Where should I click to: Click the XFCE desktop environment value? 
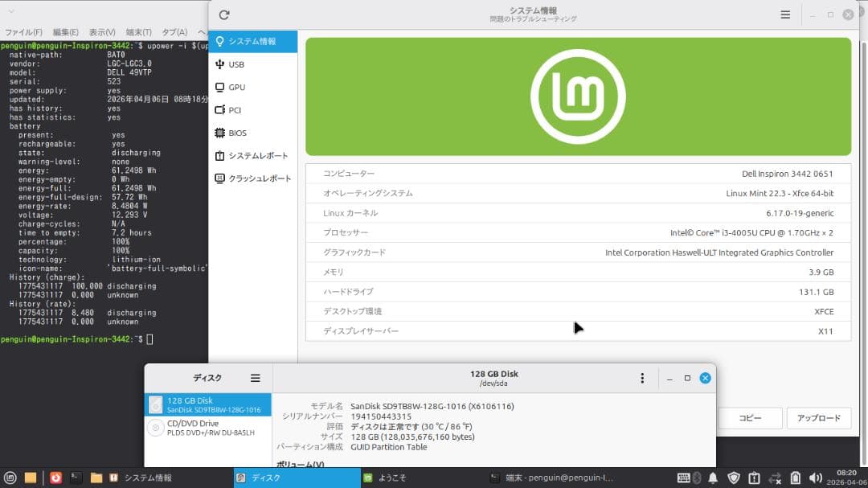click(824, 311)
